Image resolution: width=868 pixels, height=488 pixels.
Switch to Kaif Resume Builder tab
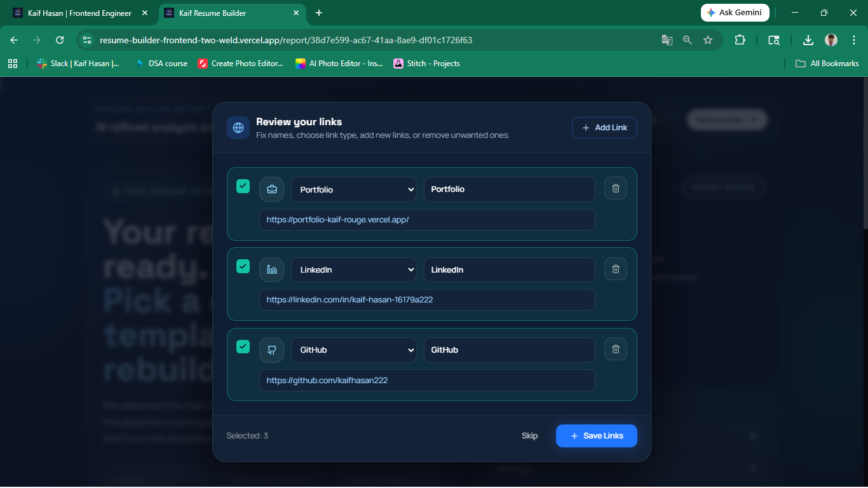point(231,13)
